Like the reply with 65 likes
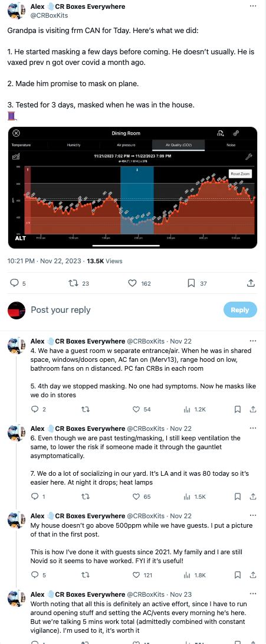Screen dimensions: 266x644 (142, 496)
